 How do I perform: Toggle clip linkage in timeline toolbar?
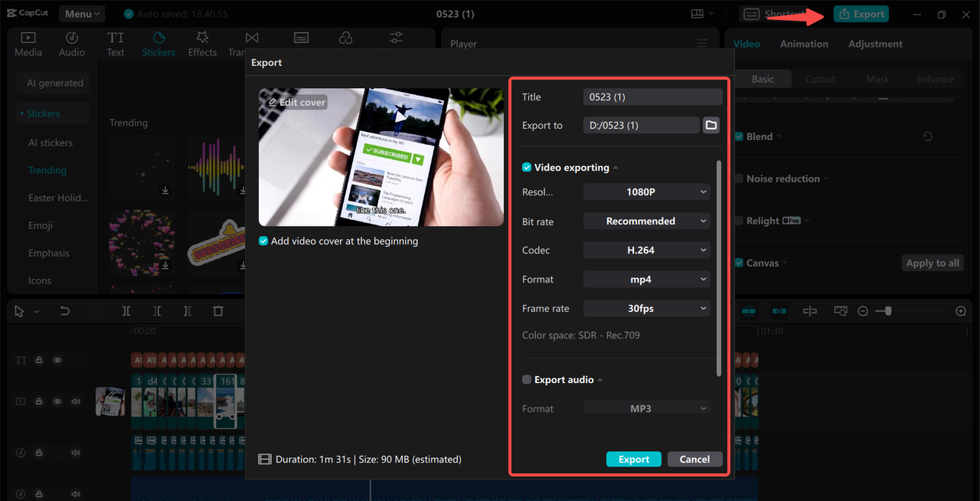[779, 311]
